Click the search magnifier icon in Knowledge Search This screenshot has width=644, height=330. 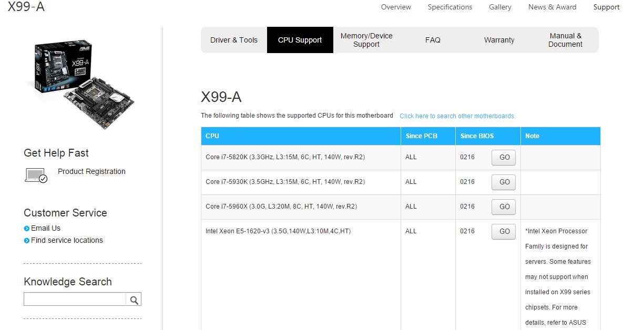coord(134,300)
